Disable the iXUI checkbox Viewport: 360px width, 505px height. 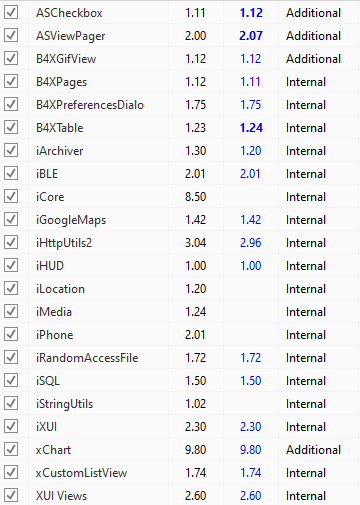[11, 426]
